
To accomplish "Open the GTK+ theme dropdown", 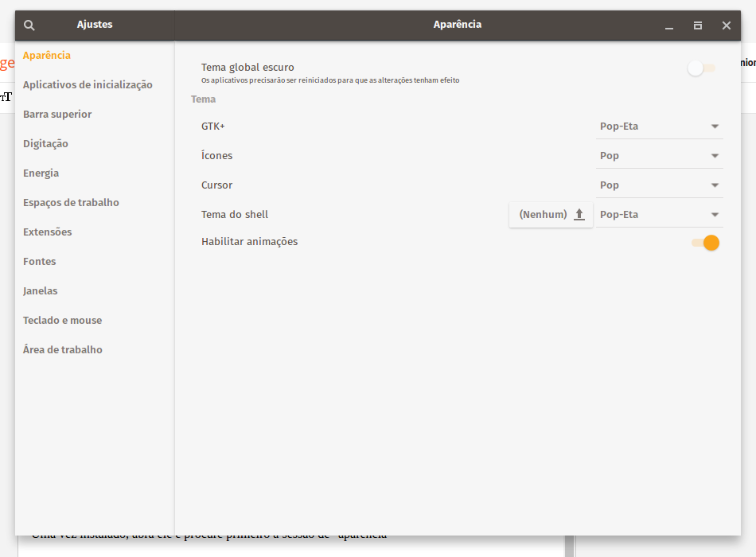I will pyautogui.click(x=659, y=127).
